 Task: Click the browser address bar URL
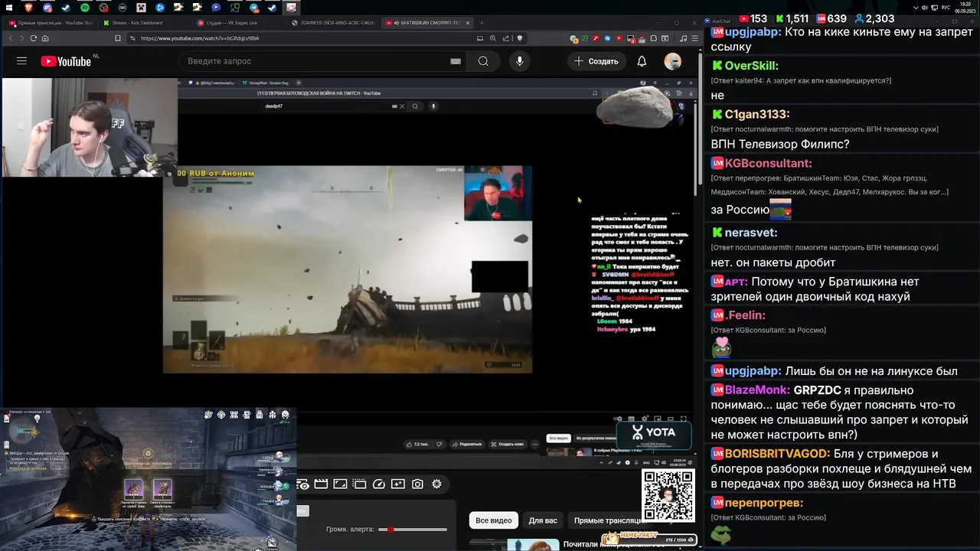pyautogui.click(x=200, y=38)
